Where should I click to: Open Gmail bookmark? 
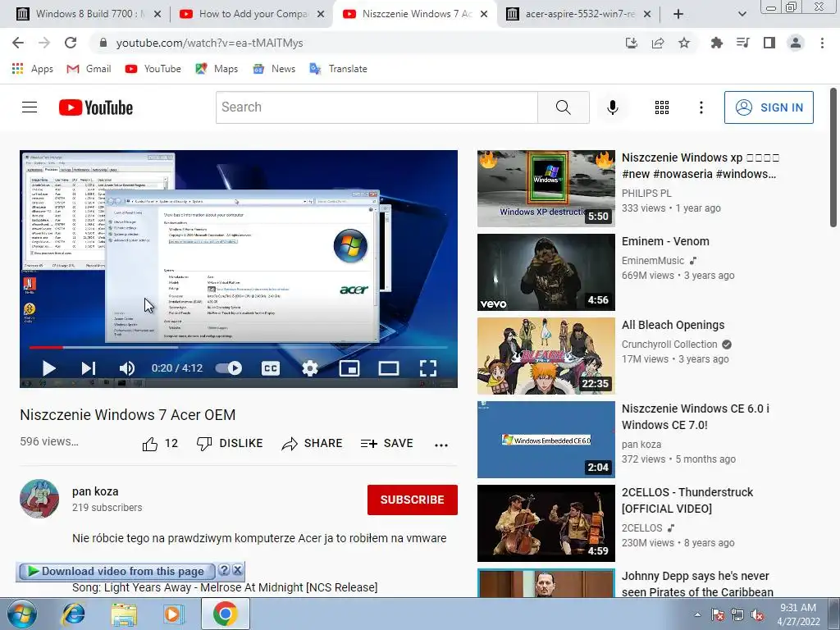tap(89, 69)
